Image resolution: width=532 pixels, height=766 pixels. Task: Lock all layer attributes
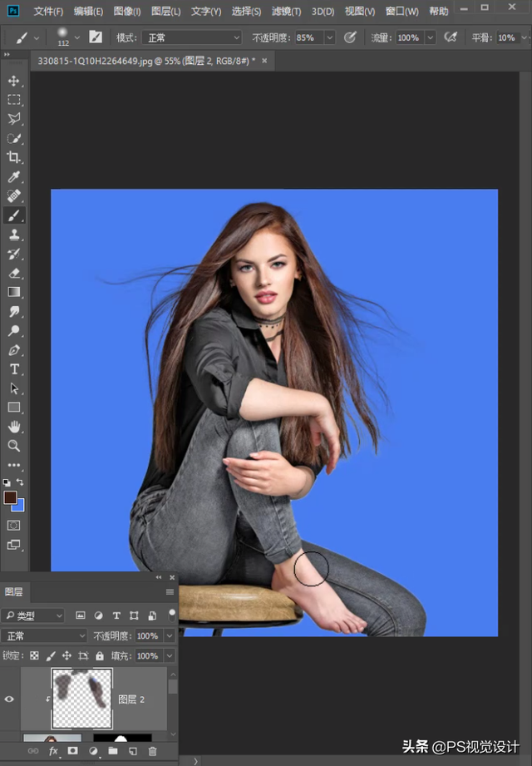pos(100,655)
